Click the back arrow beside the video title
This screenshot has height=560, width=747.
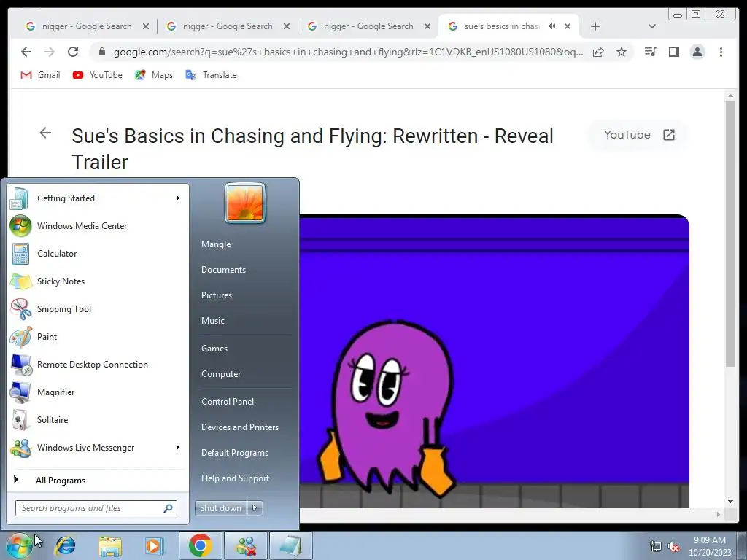[45, 133]
